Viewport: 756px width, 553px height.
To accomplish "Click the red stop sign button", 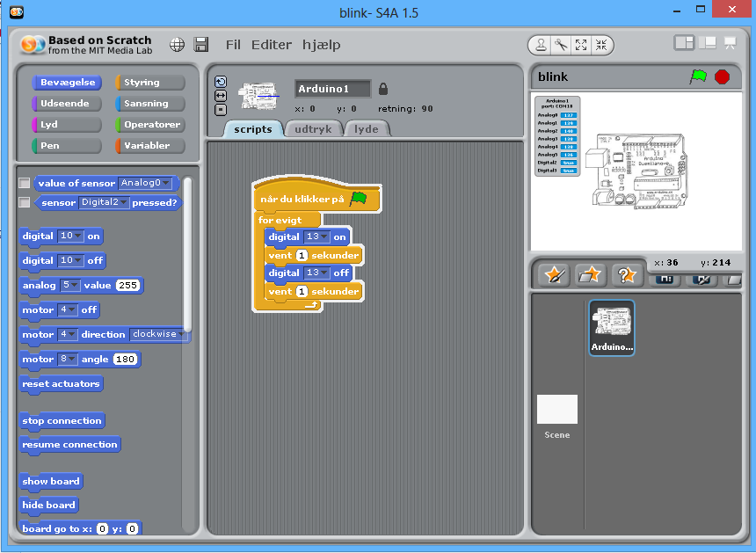I will click(x=722, y=76).
